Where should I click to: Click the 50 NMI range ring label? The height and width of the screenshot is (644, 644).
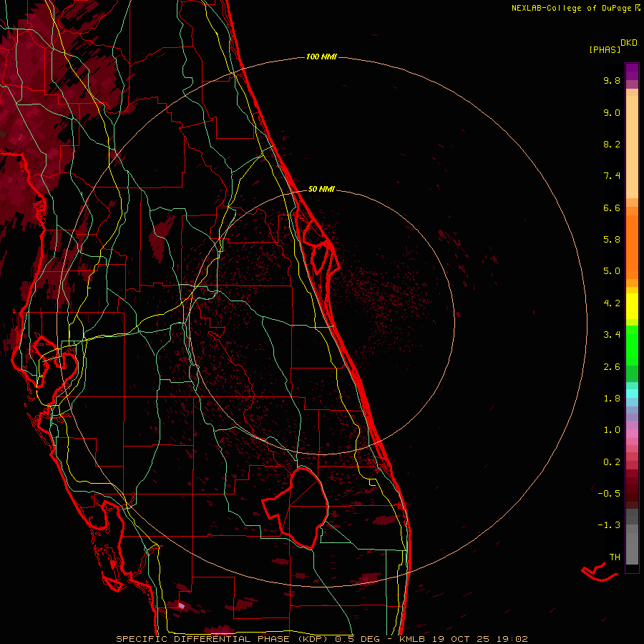[321, 189]
